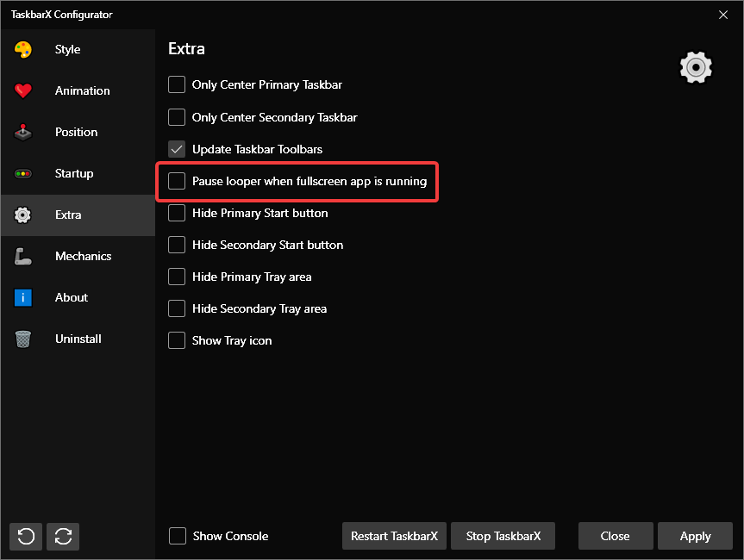Click the traffic light Startup icon
The width and height of the screenshot is (744, 560).
(x=23, y=173)
